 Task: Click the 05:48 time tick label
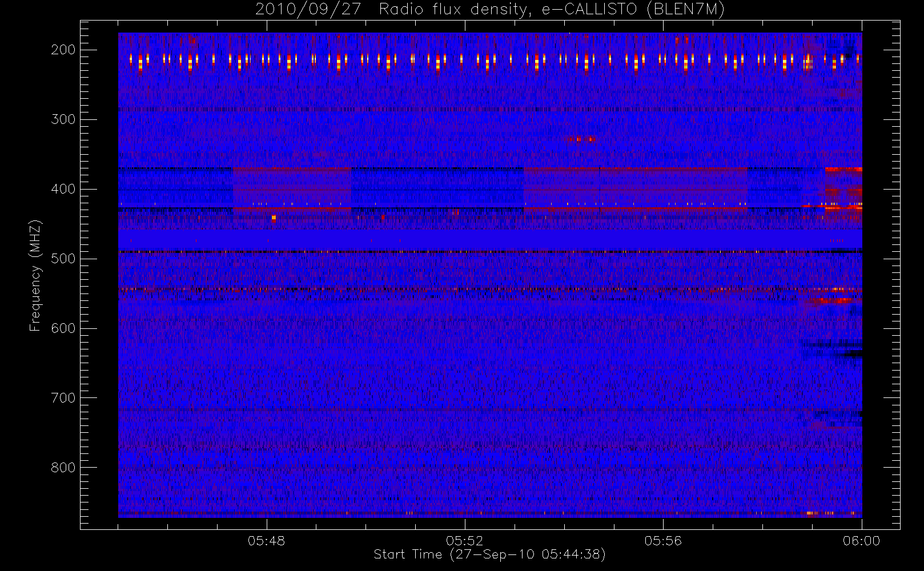click(x=266, y=541)
